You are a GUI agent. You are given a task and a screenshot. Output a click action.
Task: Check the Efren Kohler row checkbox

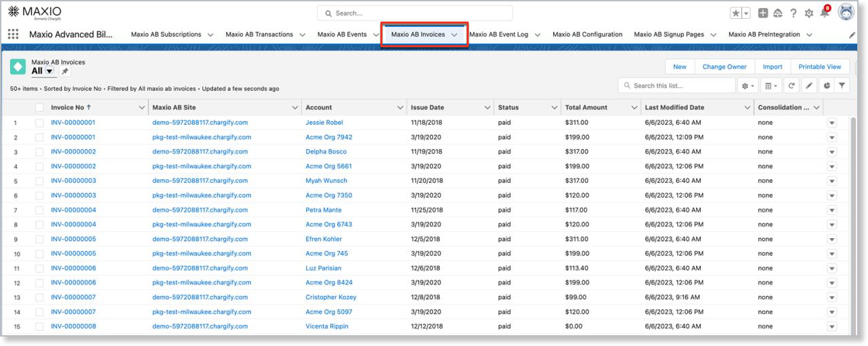click(39, 239)
